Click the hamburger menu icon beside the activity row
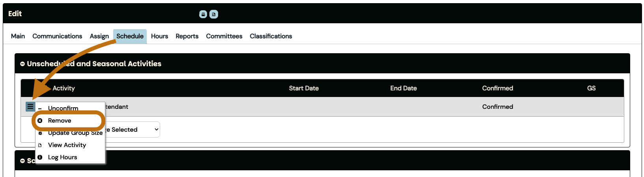This screenshot has height=177, width=644. coord(30,106)
